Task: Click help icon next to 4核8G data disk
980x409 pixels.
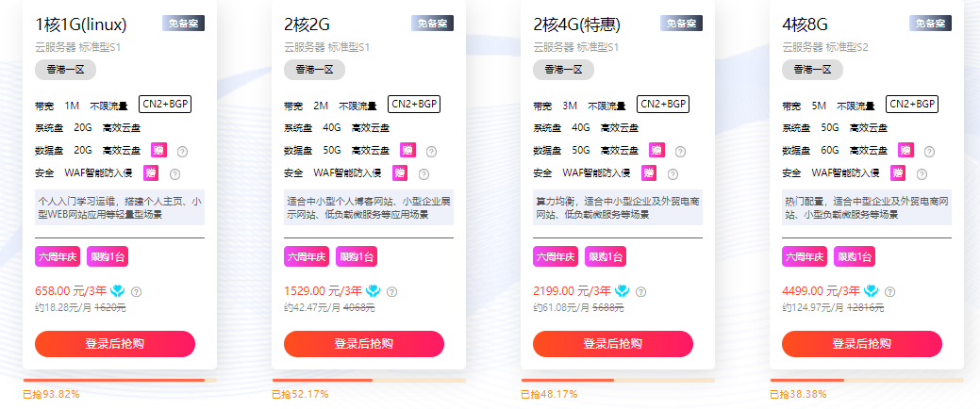Action: point(929,151)
